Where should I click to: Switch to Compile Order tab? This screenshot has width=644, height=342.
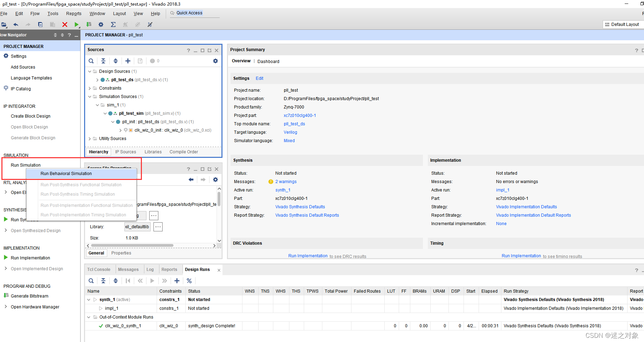[x=184, y=152]
